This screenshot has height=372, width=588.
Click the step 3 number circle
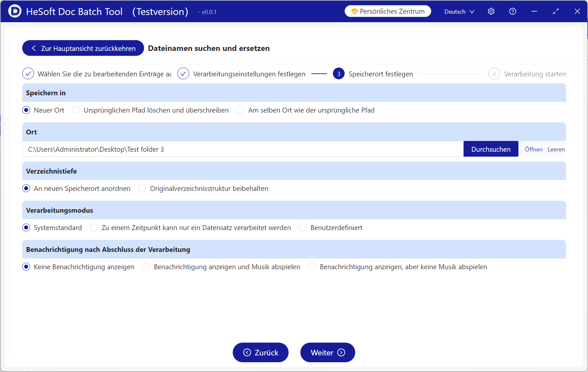pos(338,74)
